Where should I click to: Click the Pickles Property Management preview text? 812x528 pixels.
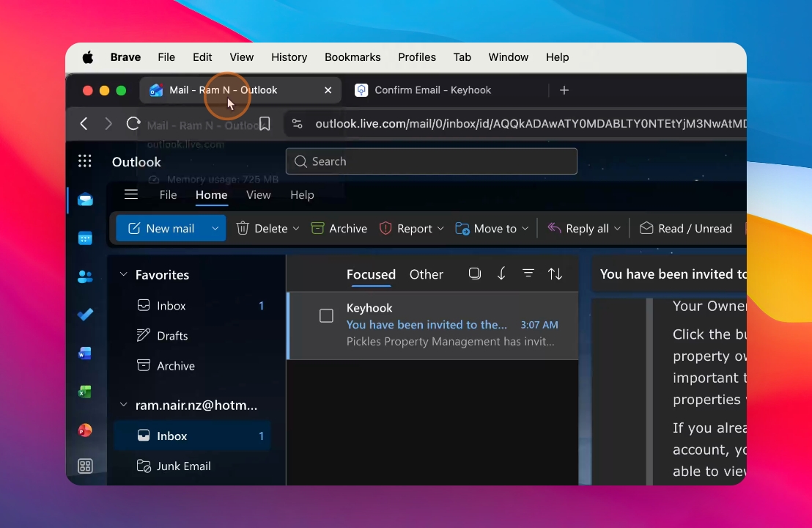pyautogui.click(x=450, y=342)
